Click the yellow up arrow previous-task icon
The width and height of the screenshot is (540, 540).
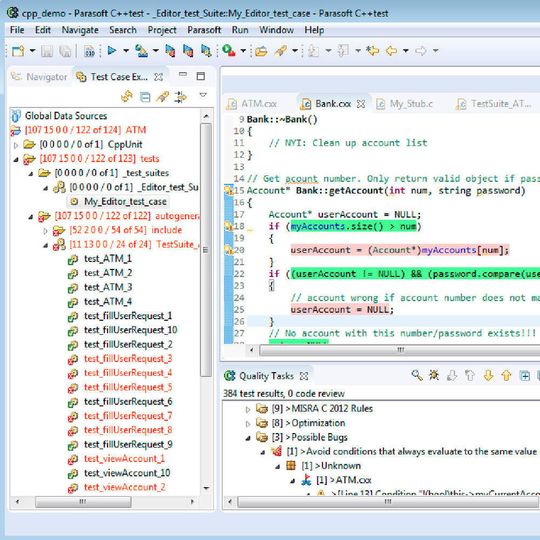[506, 375]
